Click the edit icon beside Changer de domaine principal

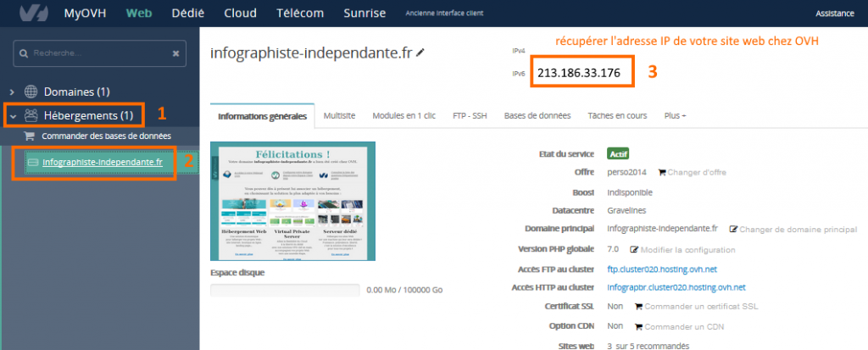[733, 229]
